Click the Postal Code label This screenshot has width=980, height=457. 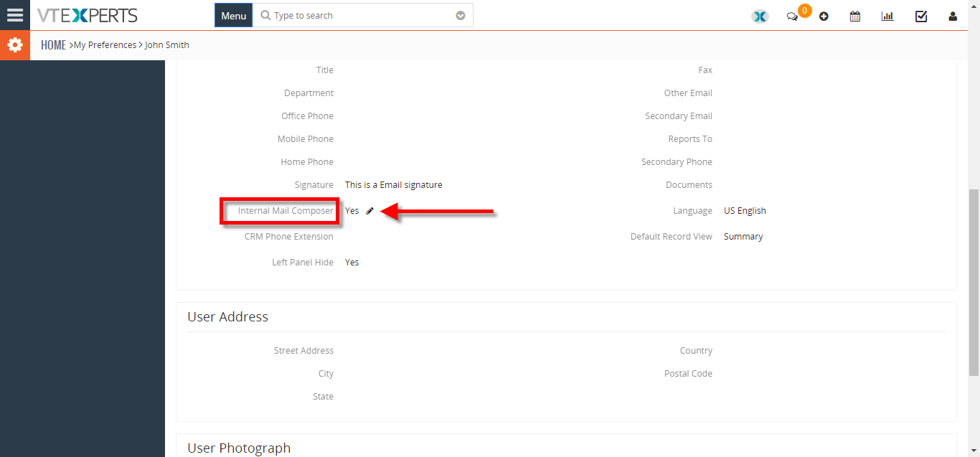[688, 374]
